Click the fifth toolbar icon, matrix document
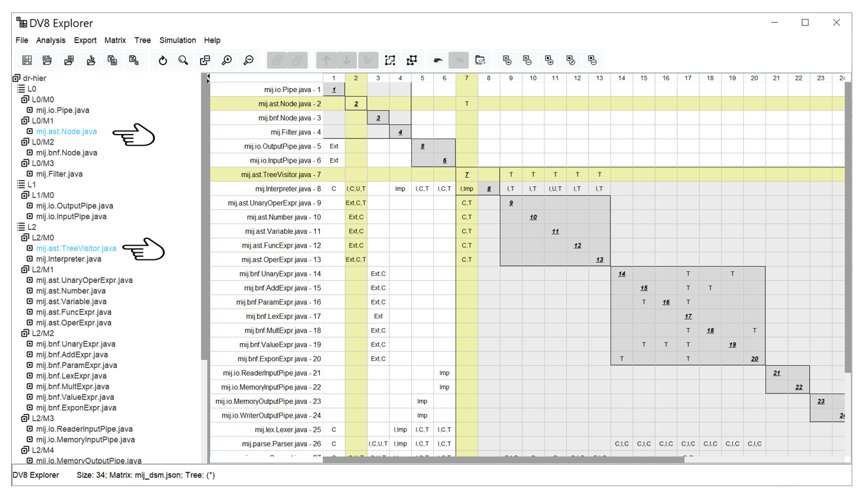 point(112,60)
